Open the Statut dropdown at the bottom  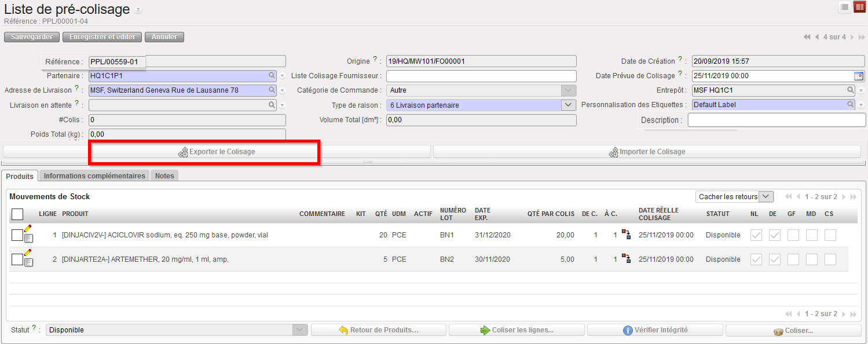click(299, 330)
